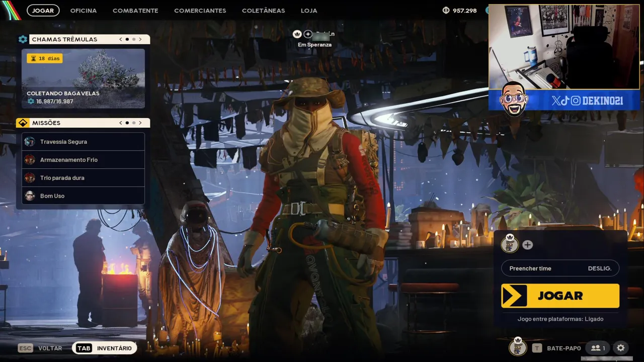Click VOLTAR to go back
The height and width of the screenshot is (362, 644).
click(50, 348)
